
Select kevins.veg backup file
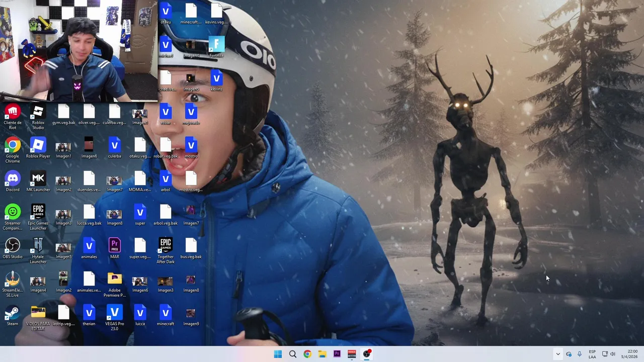tap(216, 14)
